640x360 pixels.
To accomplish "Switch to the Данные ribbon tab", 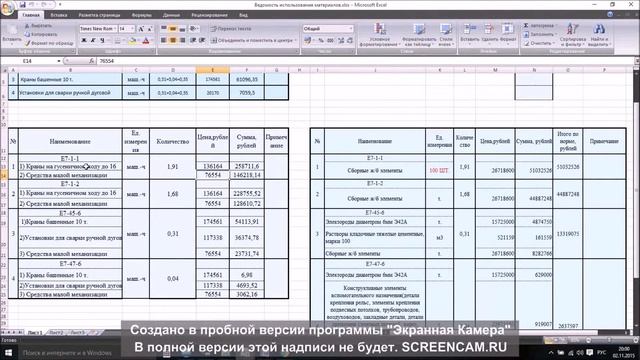I will [x=171, y=15].
